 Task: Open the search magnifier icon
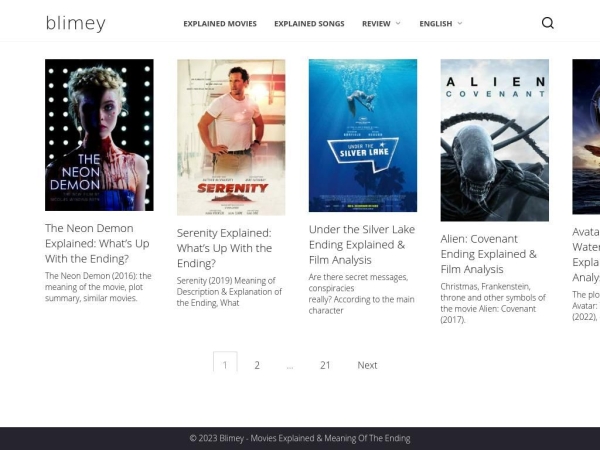point(547,23)
